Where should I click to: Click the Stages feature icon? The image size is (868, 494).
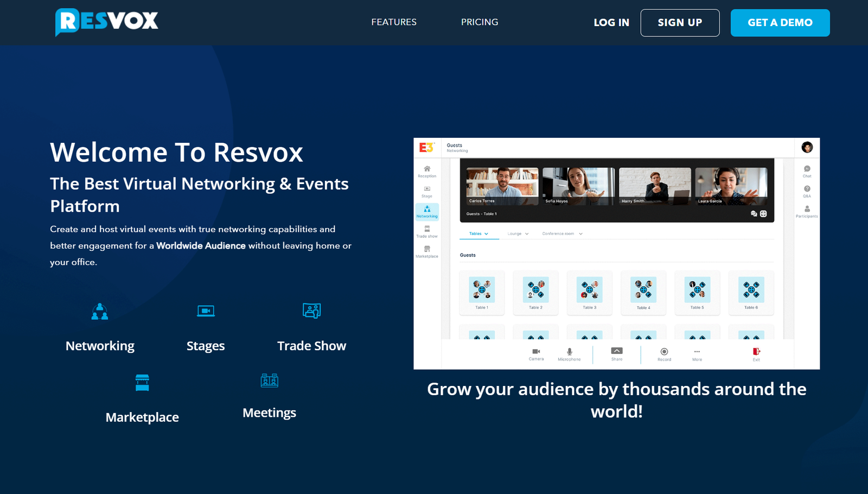click(x=206, y=311)
